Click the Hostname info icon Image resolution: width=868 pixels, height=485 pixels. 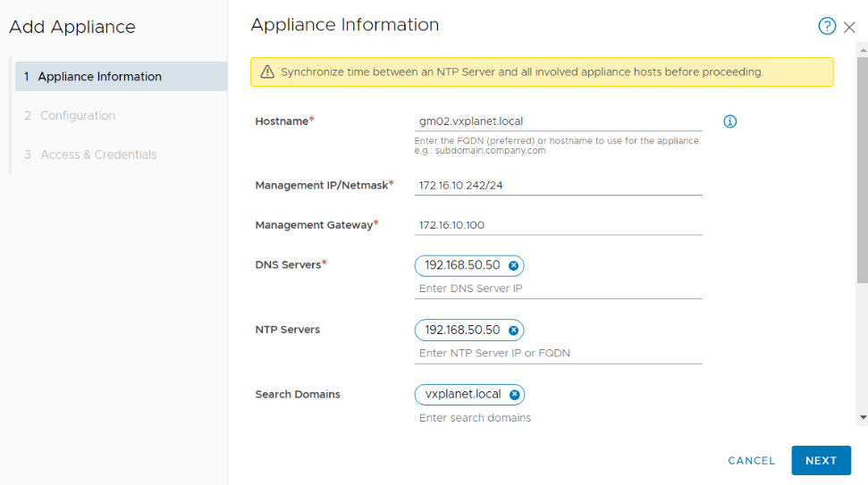[729, 121]
